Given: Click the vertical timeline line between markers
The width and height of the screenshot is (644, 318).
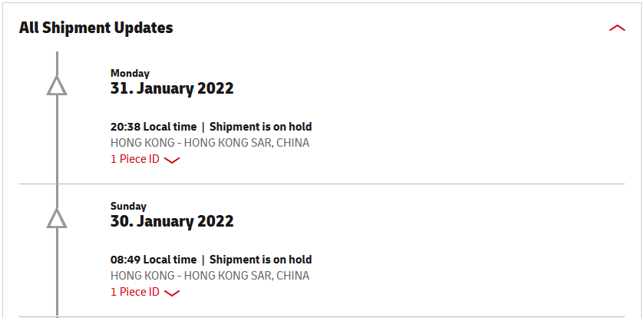Looking at the screenshot, I should (57, 151).
